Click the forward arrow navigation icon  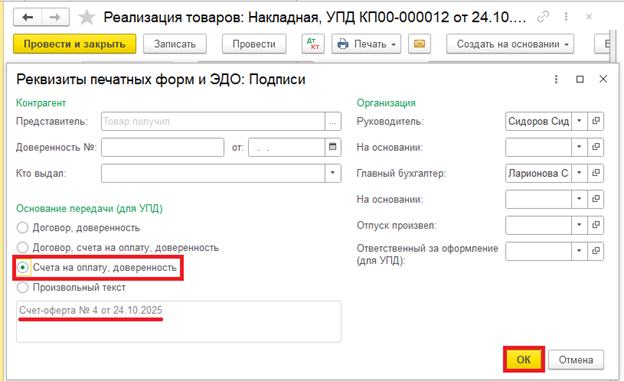(x=55, y=17)
